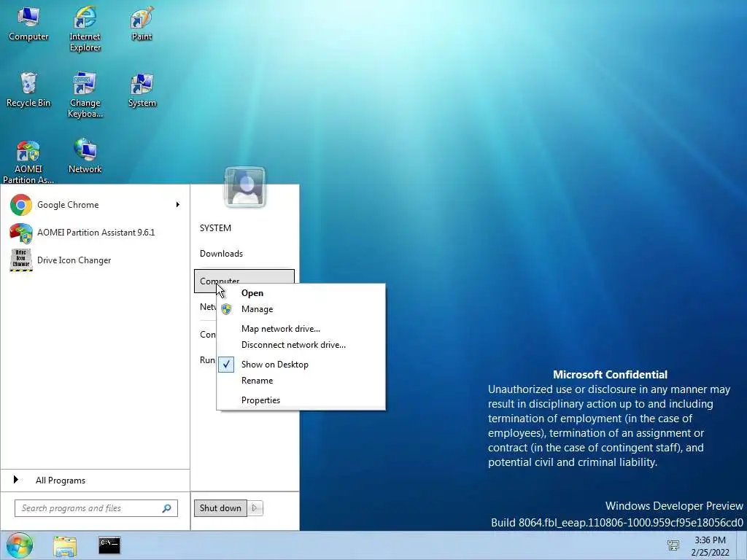
Task: Click the user account picture in Start menu
Action: click(x=245, y=187)
